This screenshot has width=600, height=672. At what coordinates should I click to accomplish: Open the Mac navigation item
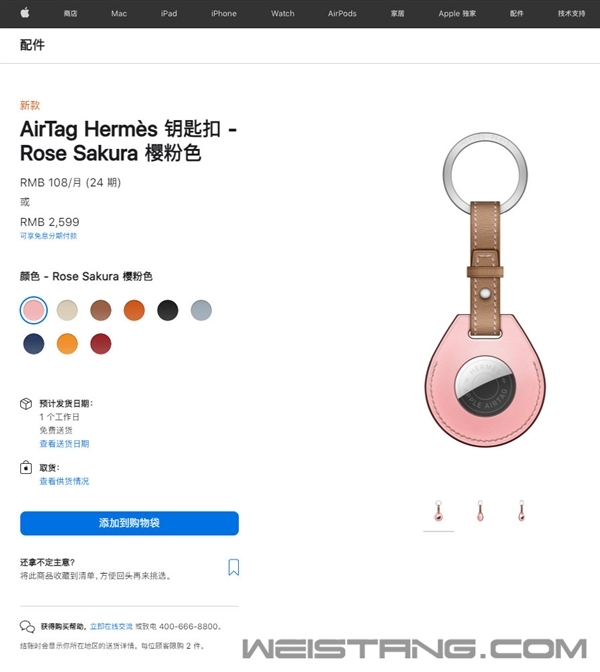[119, 13]
